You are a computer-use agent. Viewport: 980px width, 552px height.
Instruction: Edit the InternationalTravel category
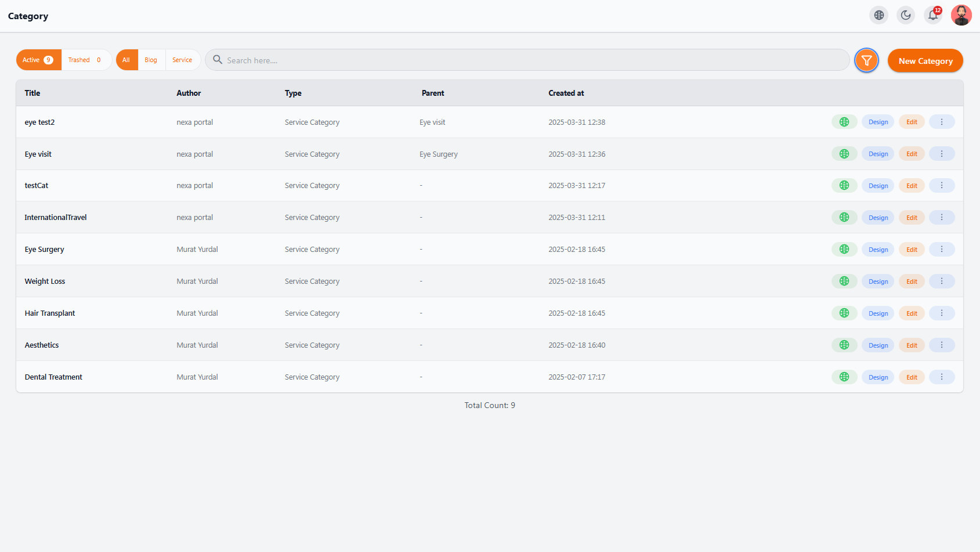tap(912, 218)
